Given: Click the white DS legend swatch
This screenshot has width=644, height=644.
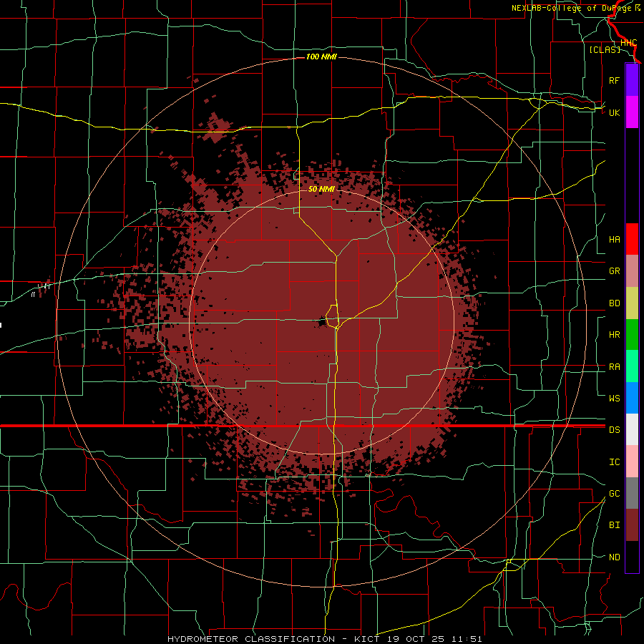Looking at the screenshot, I should click(632, 429).
